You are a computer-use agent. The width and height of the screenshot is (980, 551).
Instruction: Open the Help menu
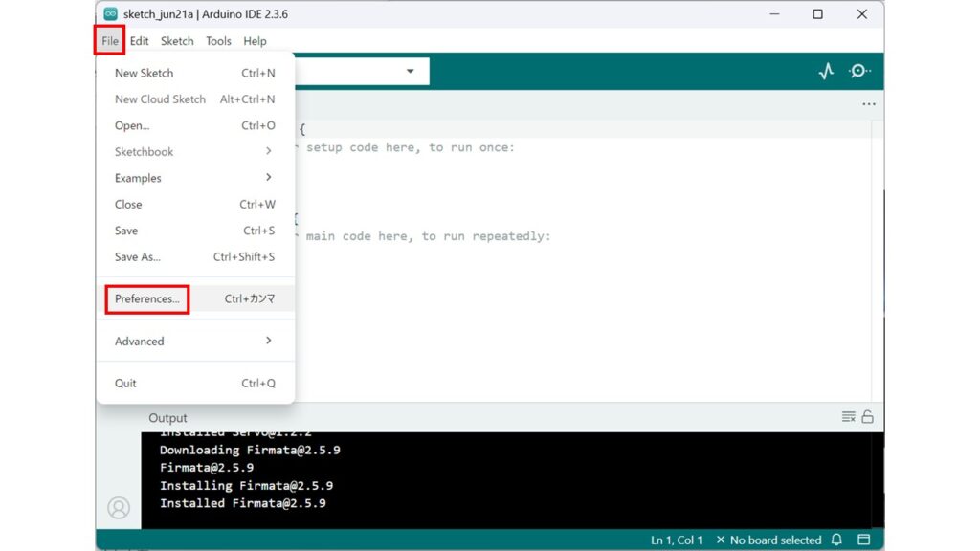click(255, 41)
